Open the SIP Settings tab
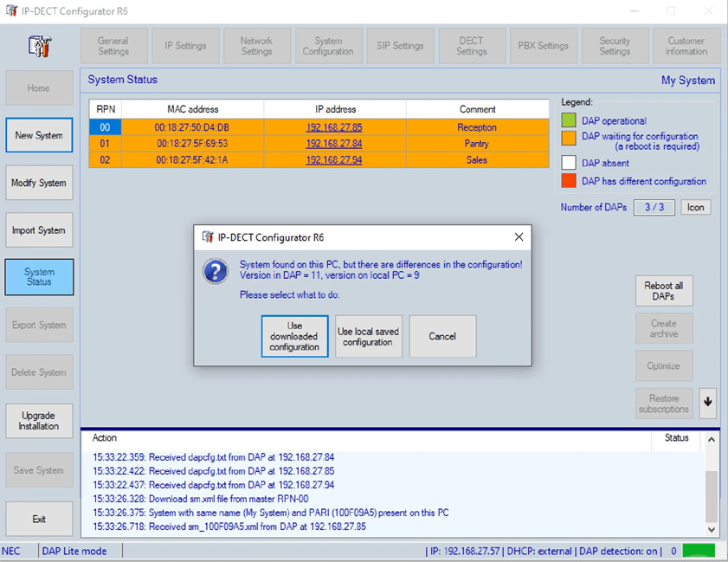This screenshot has width=728, height=562. click(x=400, y=46)
